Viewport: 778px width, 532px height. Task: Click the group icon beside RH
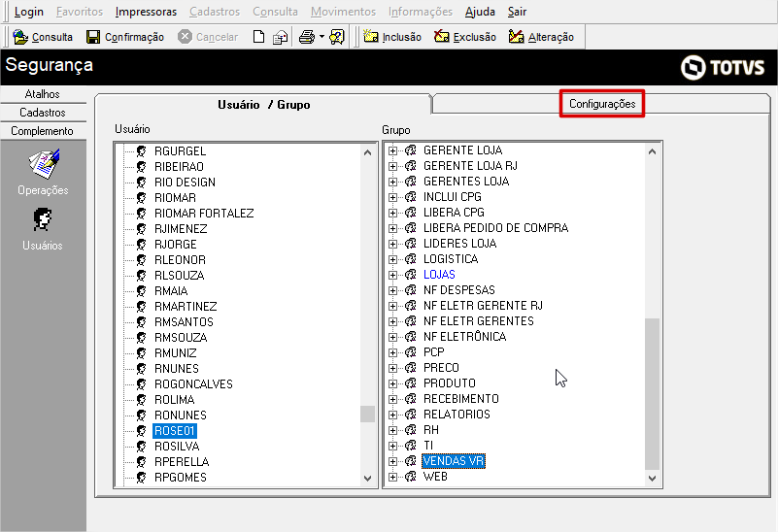pos(410,430)
